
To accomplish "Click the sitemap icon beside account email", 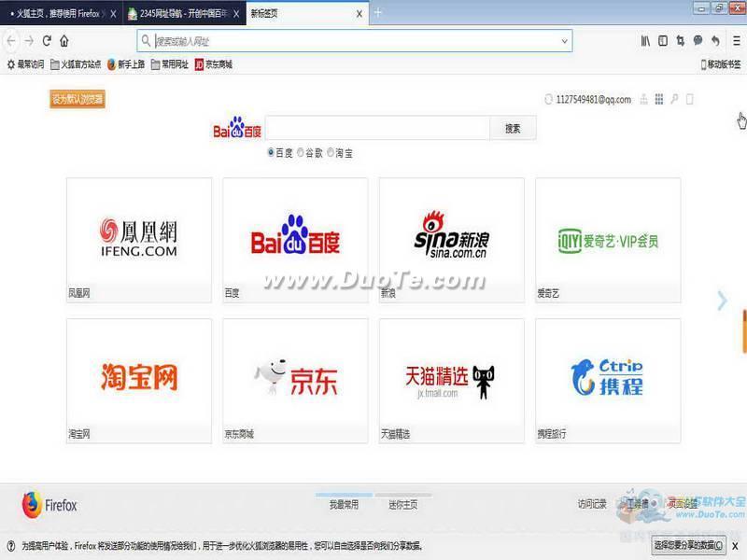I will (x=643, y=99).
